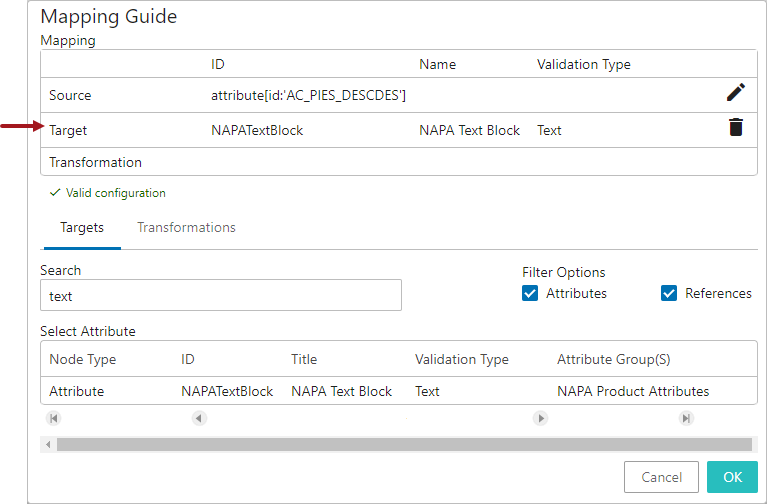Viewport: 767px width, 504px height.
Task: Go to next page of attribute results
Action: [540, 418]
